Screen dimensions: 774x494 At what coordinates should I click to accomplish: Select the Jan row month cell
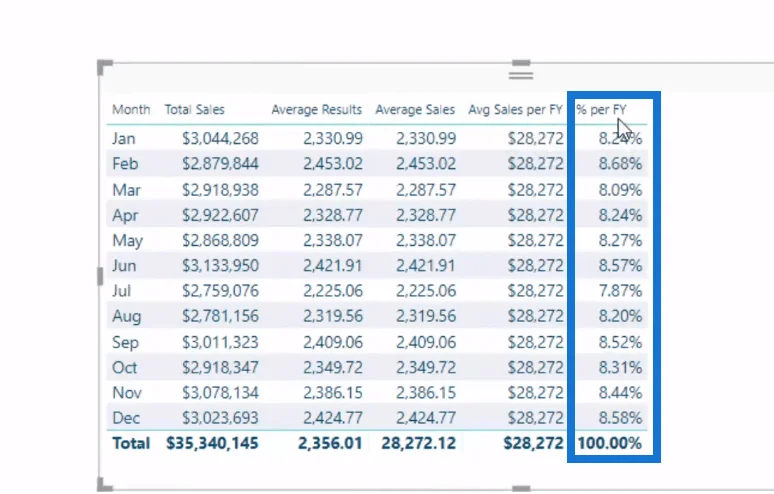123,139
